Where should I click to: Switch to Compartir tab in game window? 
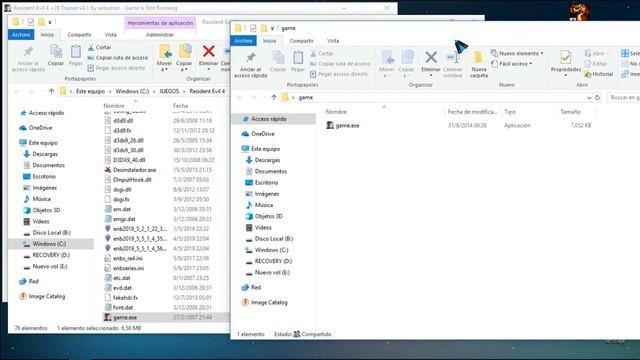(302, 41)
